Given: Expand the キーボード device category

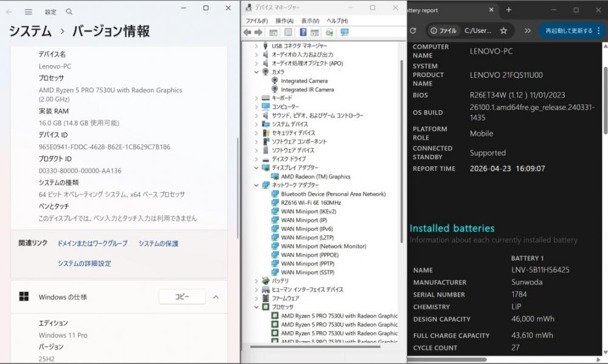Looking at the screenshot, I should point(257,98).
